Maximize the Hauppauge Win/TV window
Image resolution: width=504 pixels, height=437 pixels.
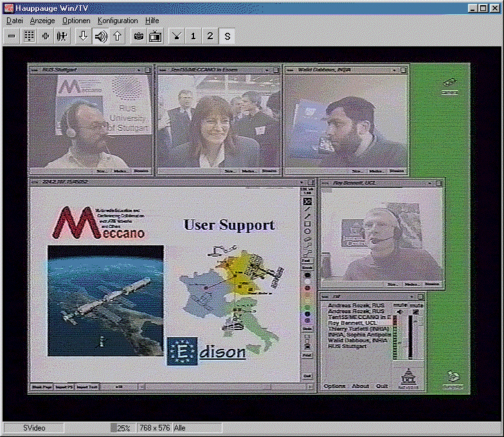(x=483, y=8)
